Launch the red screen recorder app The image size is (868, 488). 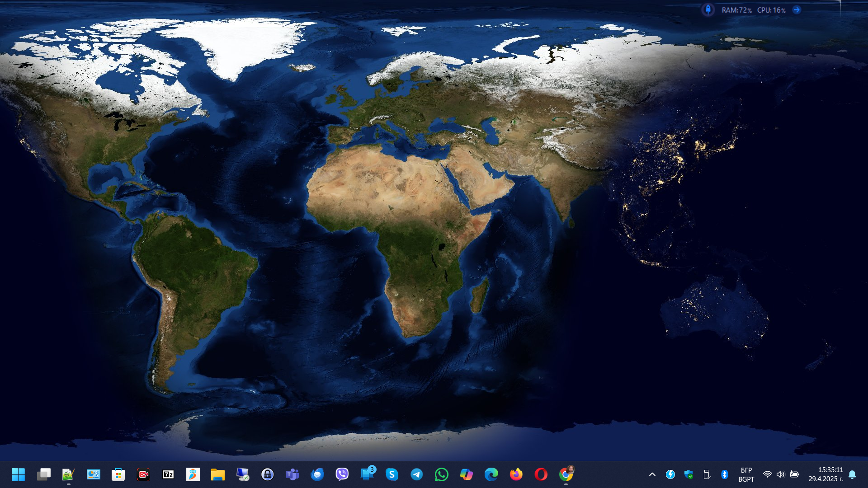coord(143,474)
